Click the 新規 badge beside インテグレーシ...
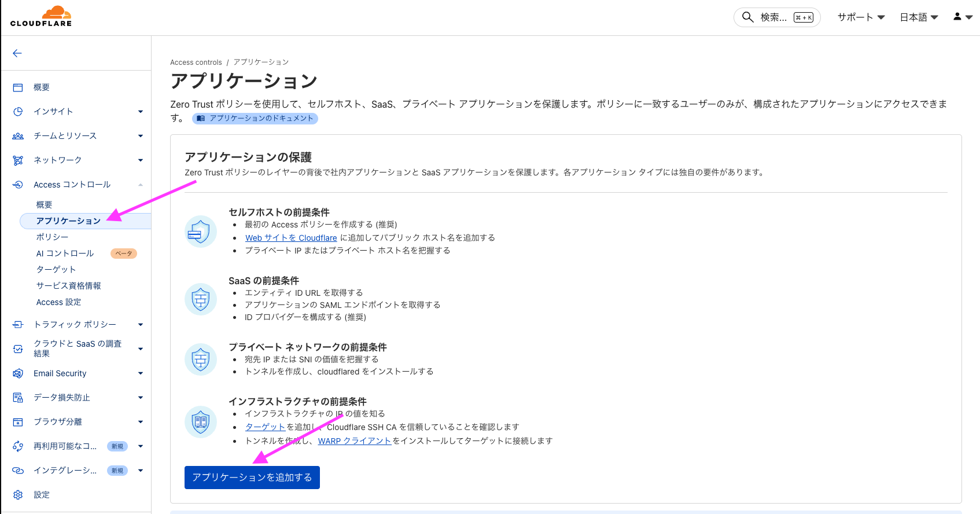The width and height of the screenshot is (980, 514). pos(117,471)
